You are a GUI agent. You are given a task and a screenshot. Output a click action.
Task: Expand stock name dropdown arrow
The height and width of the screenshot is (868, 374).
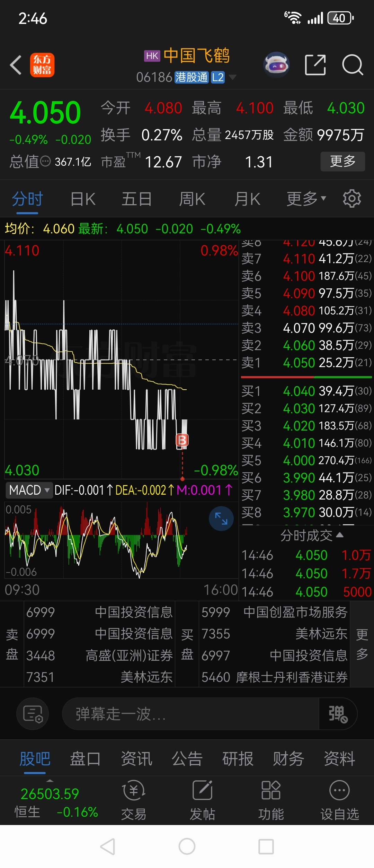point(232,77)
